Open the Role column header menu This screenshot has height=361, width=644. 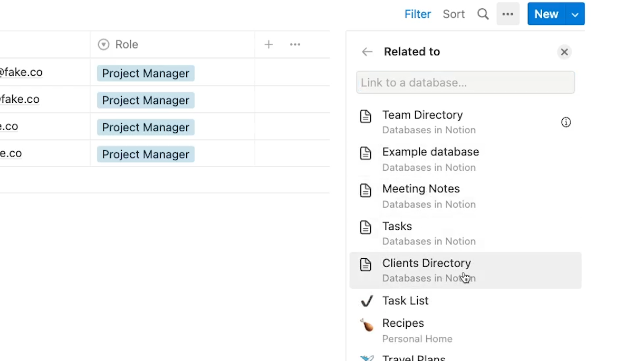(x=127, y=45)
